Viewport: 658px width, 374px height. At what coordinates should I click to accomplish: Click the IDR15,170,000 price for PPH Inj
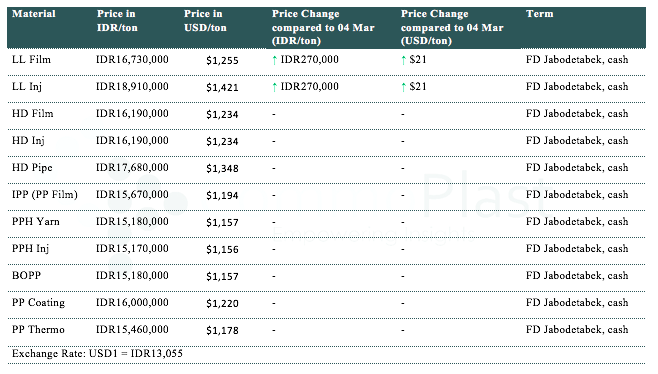pyautogui.click(x=132, y=248)
